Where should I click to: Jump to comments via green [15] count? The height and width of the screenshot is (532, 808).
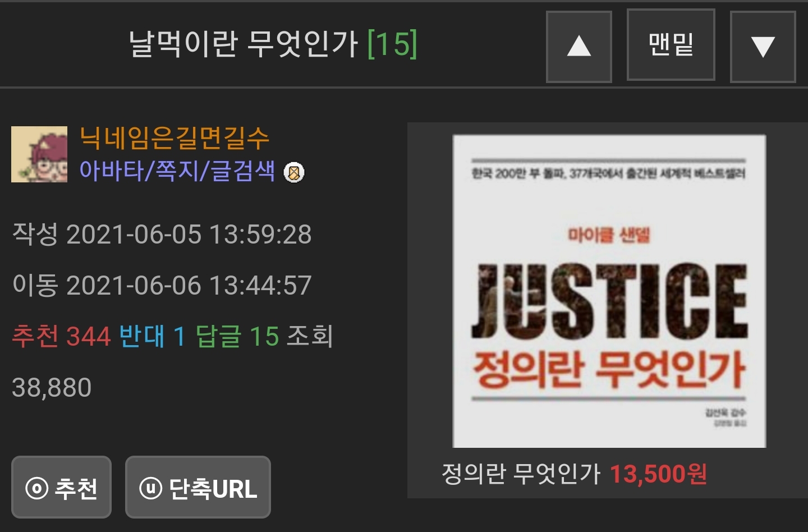(392, 44)
